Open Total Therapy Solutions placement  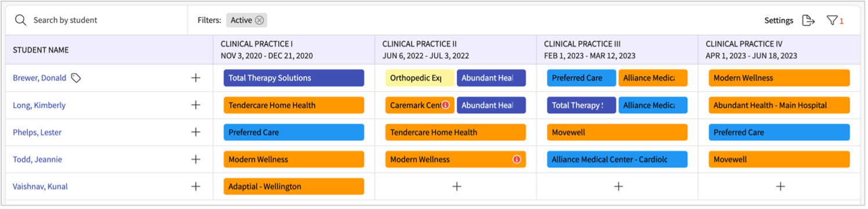(x=294, y=78)
